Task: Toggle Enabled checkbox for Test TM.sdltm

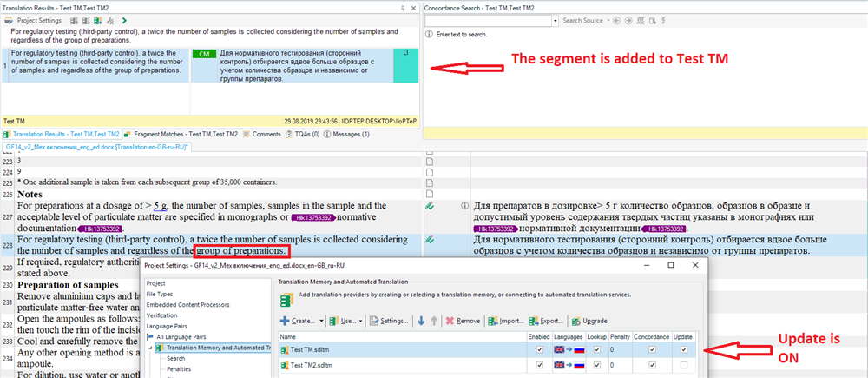Action: click(x=540, y=349)
